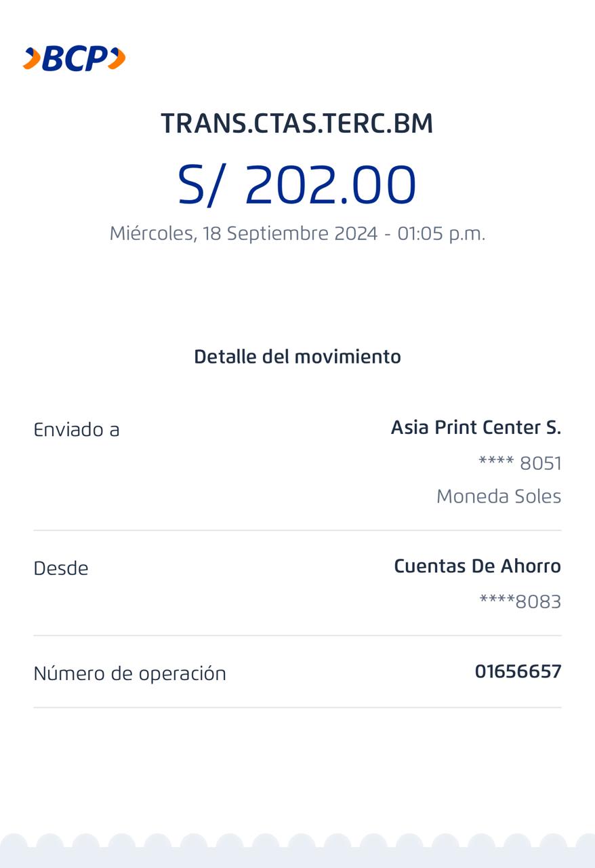Click the Cuentas De Ahorro source account

click(477, 566)
